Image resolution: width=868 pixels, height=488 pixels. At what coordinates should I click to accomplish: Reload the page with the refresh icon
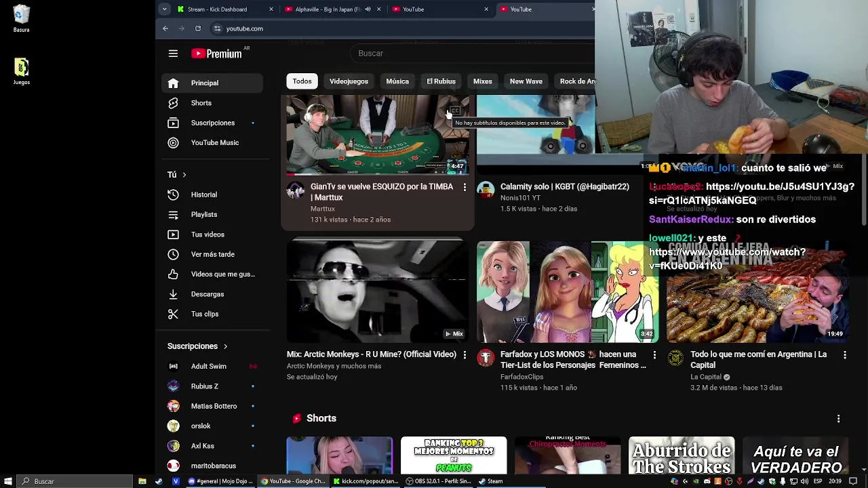click(x=198, y=28)
